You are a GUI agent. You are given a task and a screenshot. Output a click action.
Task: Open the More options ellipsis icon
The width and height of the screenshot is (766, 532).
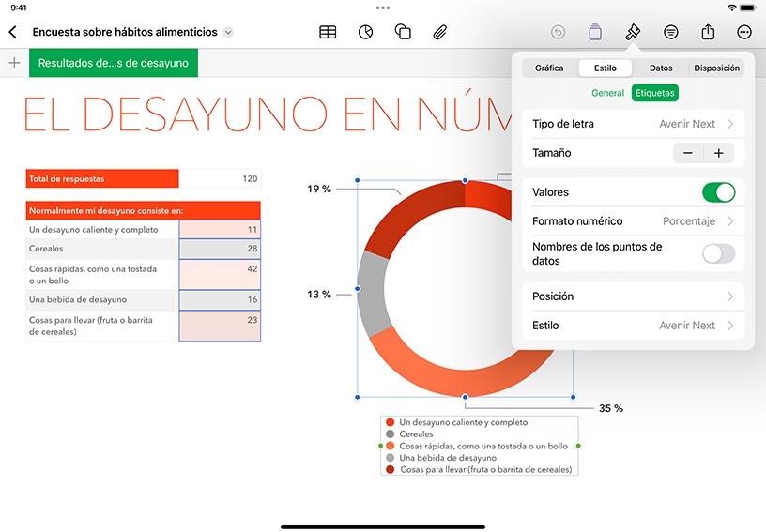coord(744,32)
